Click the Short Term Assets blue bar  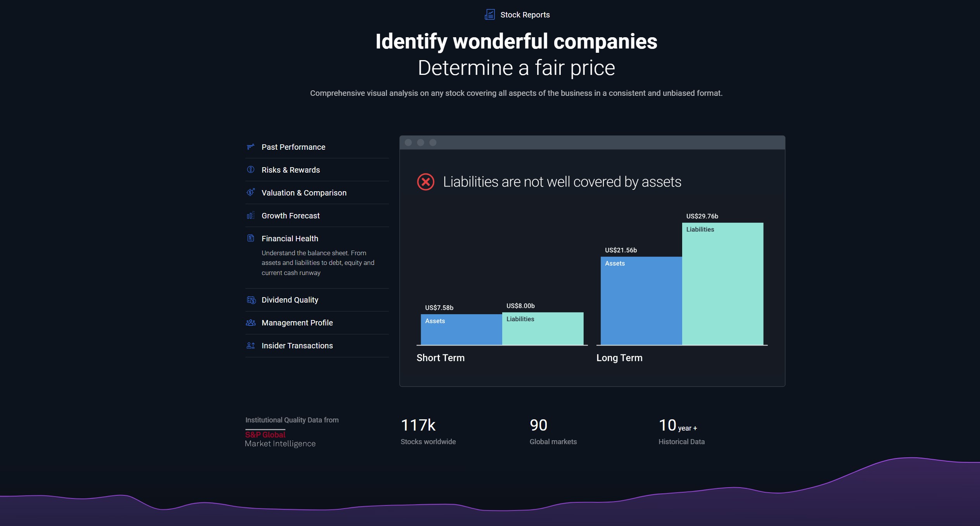coord(461,332)
